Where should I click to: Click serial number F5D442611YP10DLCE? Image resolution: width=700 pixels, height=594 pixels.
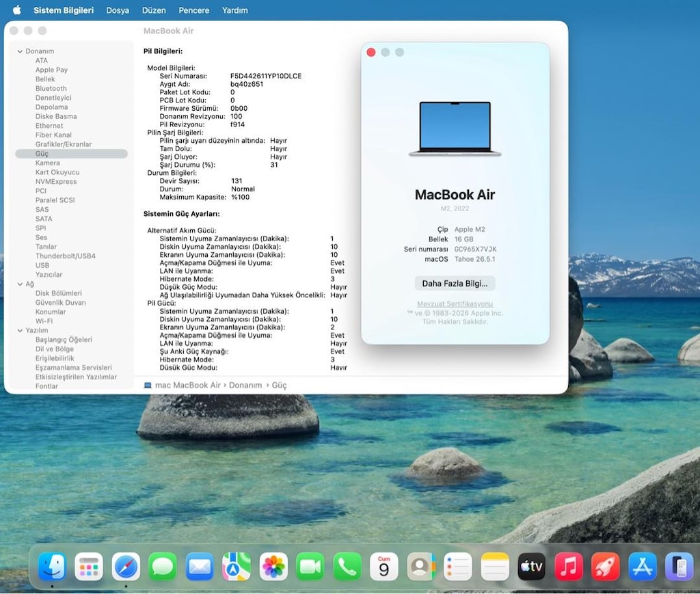click(x=266, y=76)
